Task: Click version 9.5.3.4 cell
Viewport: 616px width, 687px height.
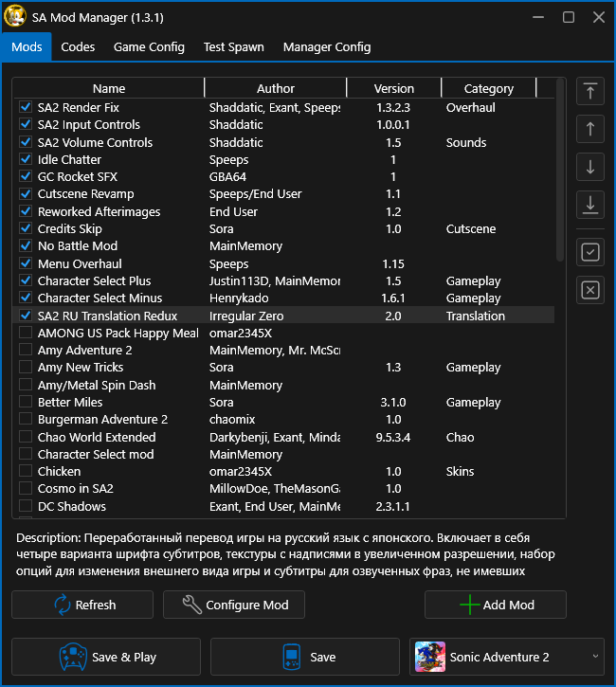Action: [393, 437]
